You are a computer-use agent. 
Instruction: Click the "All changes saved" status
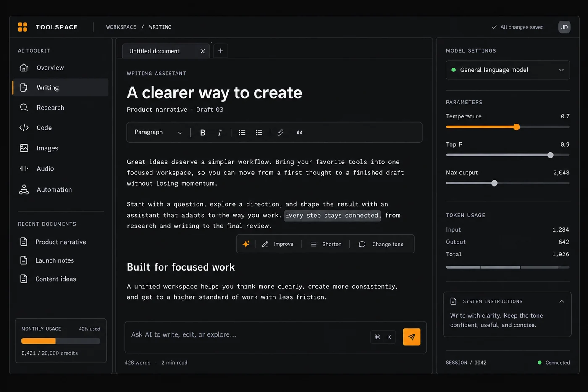pos(517,27)
